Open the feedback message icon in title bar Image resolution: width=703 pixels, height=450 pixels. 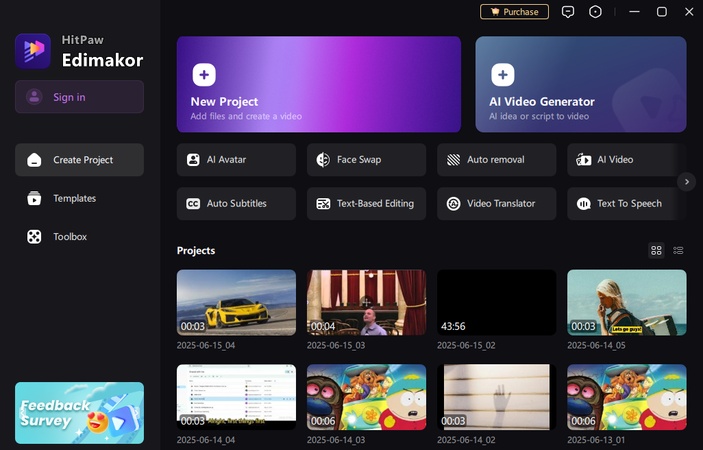click(568, 12)
